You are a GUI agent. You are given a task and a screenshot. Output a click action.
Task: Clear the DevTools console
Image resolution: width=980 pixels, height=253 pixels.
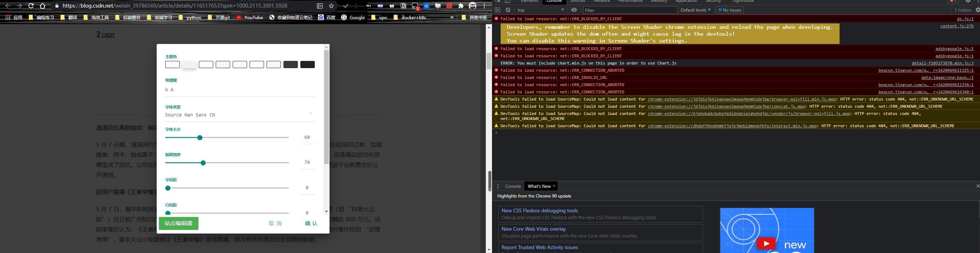tap(508, 10)
